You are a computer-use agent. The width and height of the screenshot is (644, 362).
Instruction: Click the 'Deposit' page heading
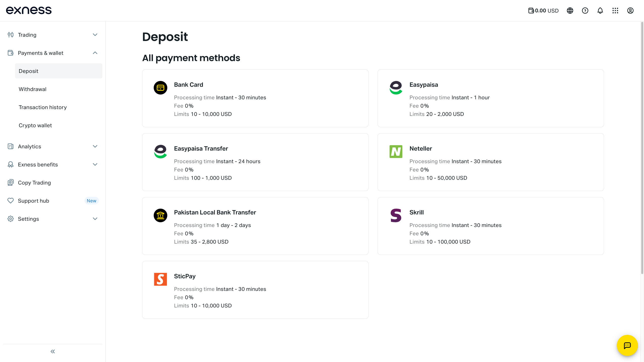point(165,37)
